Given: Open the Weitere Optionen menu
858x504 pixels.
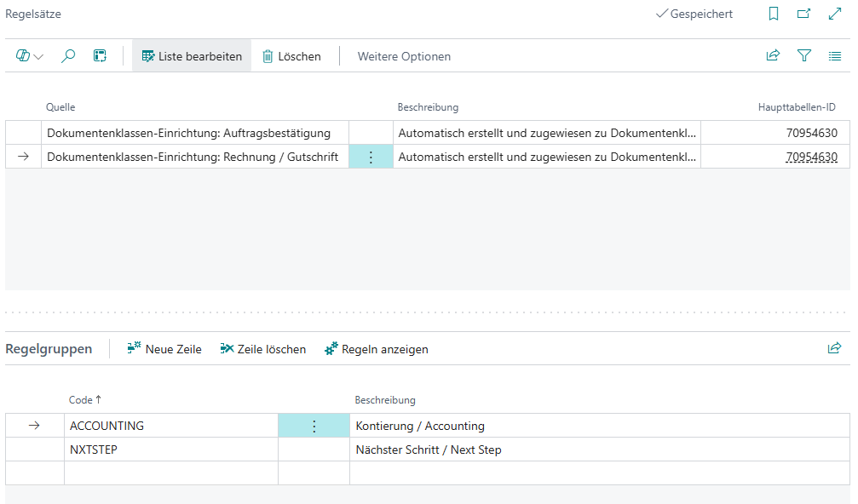Looking at the screenshot, I should click(x=404, y=56).
